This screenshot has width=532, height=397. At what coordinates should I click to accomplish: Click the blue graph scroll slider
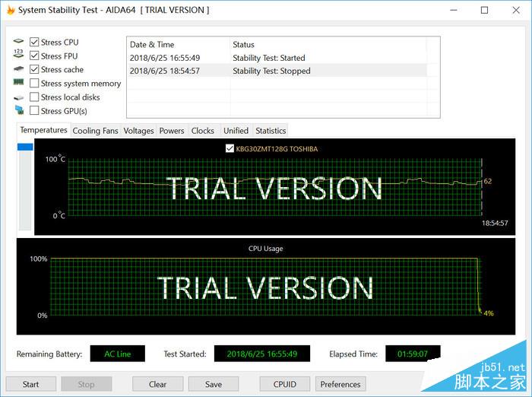point(25,147)
